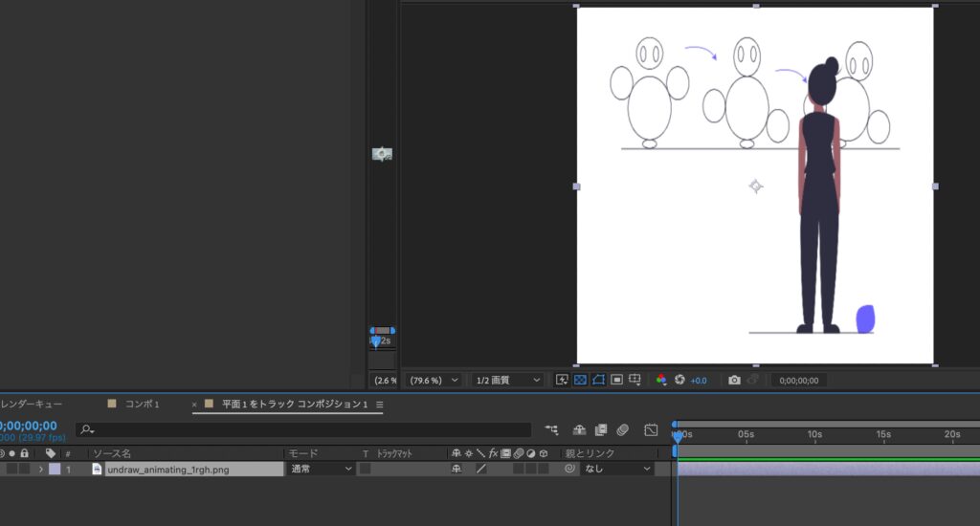The height and width of the screenshot is (526, 980).
Task: Click the reset exposure icon
Action: pyautogui.click(x=679, y=380)
